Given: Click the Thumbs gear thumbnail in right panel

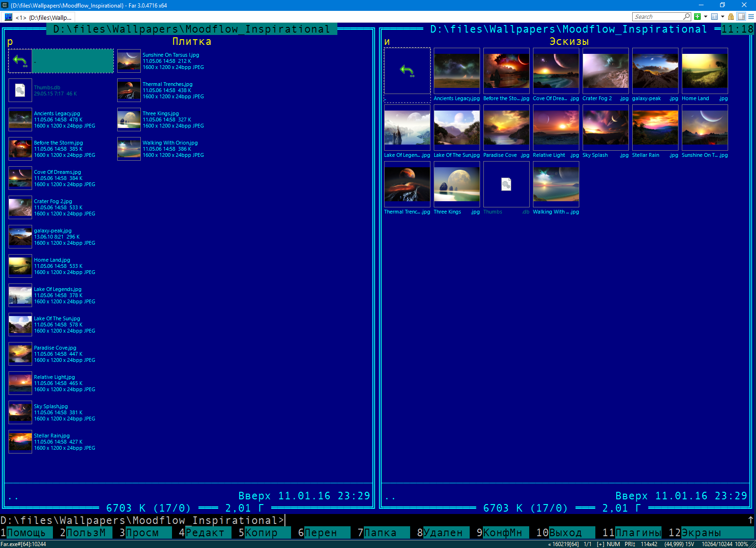Looking at the screenshot, I should (x=506, y=184).
